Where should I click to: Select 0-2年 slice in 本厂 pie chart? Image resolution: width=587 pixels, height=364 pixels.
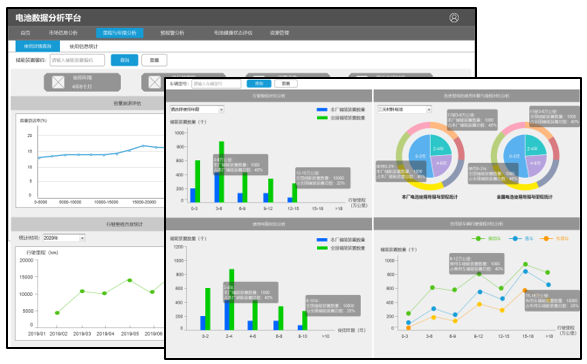[419, 155]
